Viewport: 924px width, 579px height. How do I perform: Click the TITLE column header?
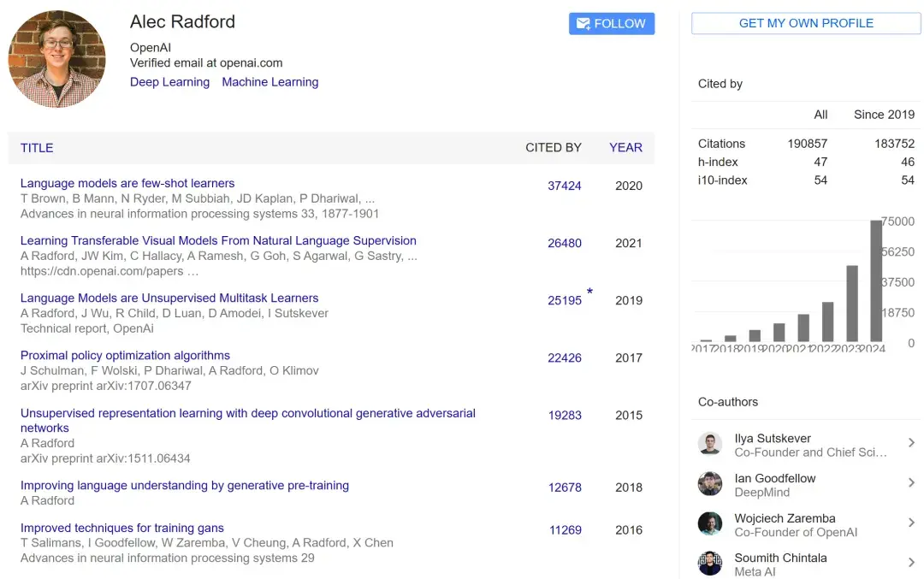[37, 147]
